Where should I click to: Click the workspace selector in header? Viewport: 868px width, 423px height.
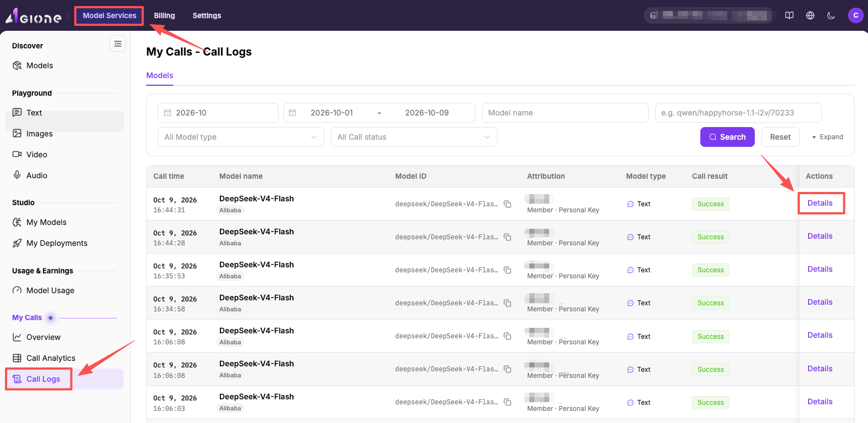click(x=708, y=15)
